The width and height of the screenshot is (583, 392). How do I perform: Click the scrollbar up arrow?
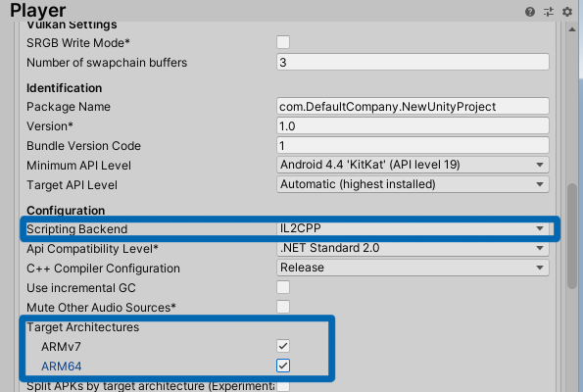point(572,29)
